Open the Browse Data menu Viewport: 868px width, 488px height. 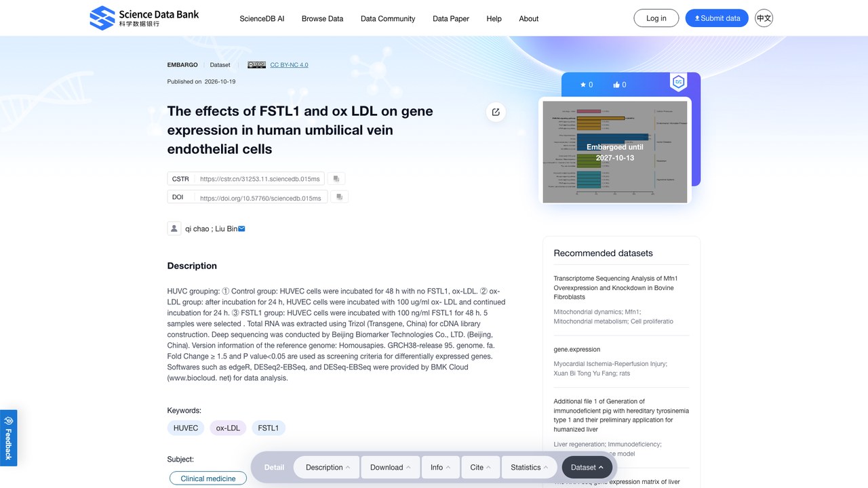pos(322,19)
